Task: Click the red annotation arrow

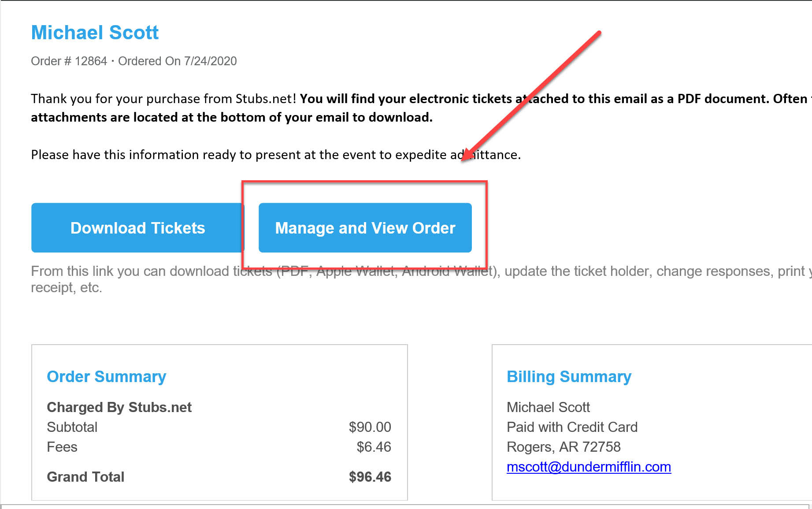Action: (533, 95)
